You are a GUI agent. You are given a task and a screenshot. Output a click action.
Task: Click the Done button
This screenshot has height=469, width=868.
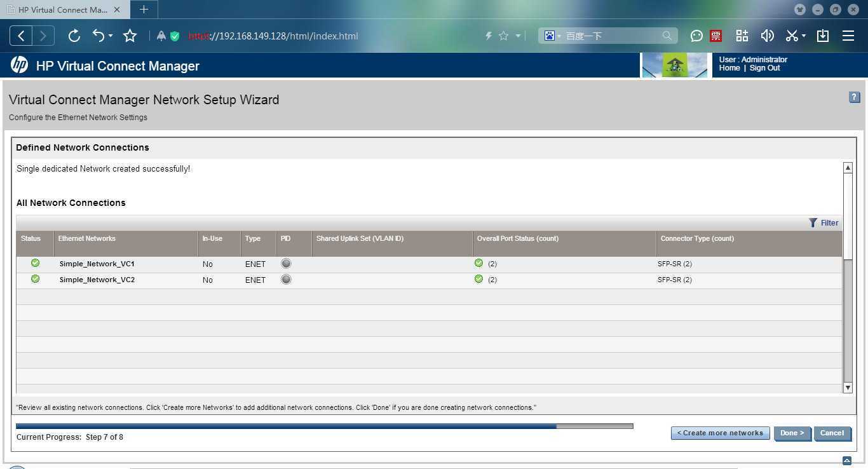pyautogui.click(x=792, y=433)
